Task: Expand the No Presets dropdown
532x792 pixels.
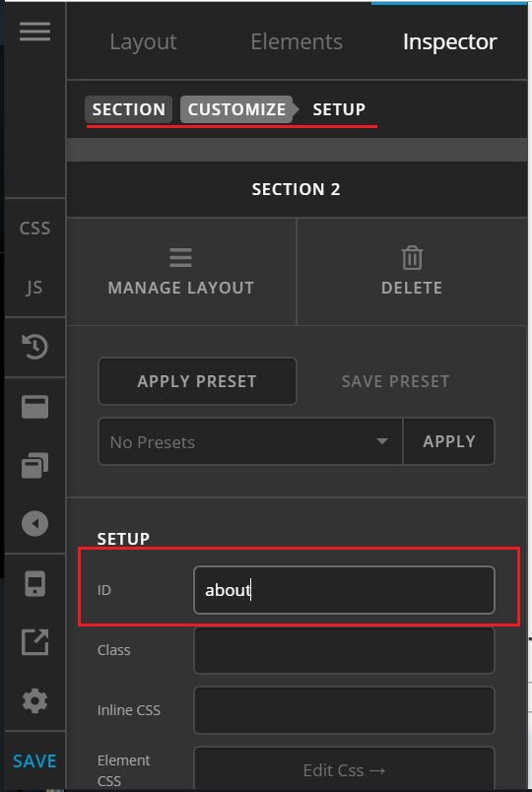Action: (250, 441)
